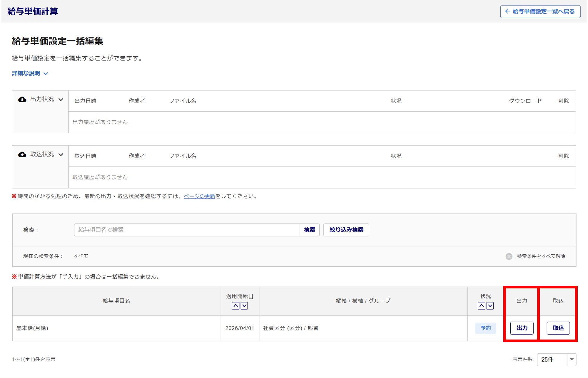The width and height of the screenshot is (588, 378).
Task: Focus the 給与項目名で検索 input field
Action: coord(187,230)
